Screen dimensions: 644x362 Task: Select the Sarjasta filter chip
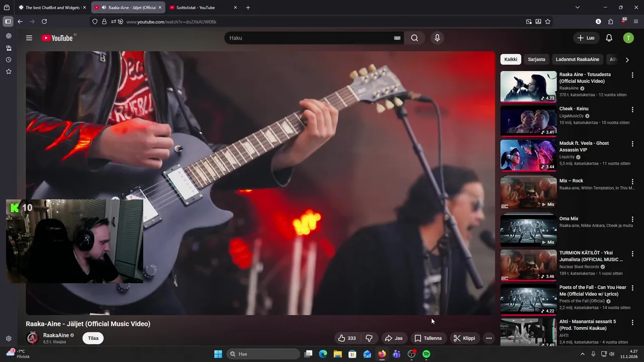click(x=536, y=59)
